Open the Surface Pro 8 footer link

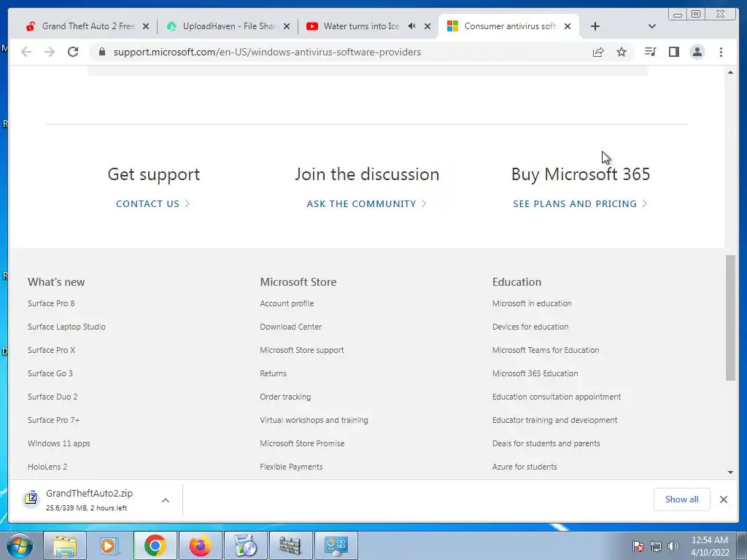point(51,303)
